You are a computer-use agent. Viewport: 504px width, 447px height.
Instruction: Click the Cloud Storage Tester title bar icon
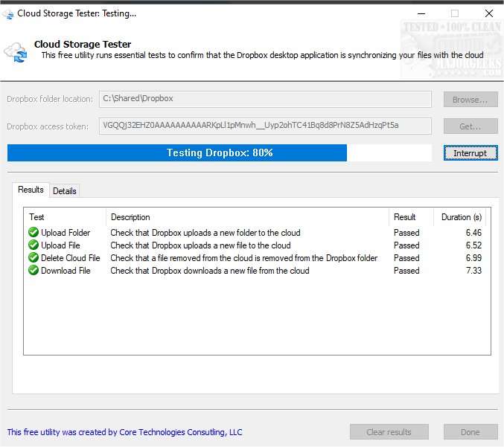pos(8,13)
